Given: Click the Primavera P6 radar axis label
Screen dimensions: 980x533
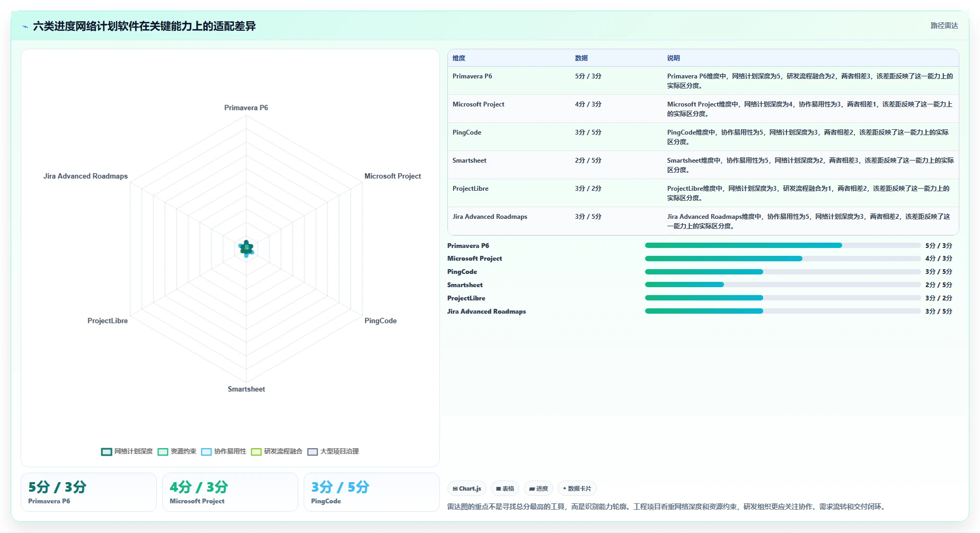Looking at the screenshot, I should [246, 108].
